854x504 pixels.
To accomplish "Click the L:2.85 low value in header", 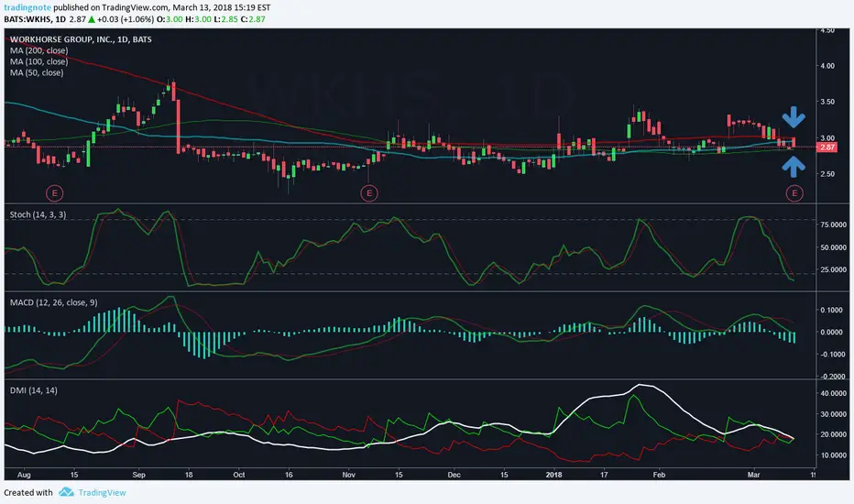I will click(x=224, y=19).
